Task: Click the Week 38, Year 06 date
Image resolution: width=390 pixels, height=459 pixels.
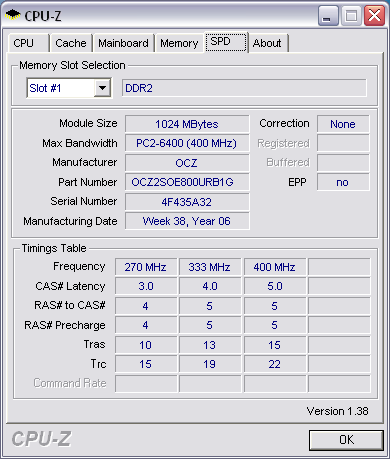Action: click(187, 221)
